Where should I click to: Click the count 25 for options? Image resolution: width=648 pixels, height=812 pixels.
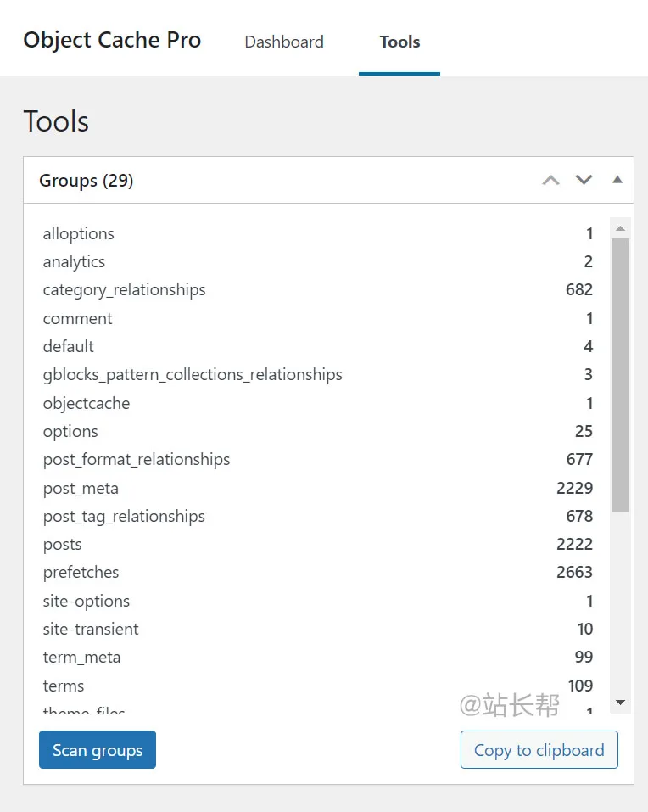pyautogui.click(x=584, y=431)
